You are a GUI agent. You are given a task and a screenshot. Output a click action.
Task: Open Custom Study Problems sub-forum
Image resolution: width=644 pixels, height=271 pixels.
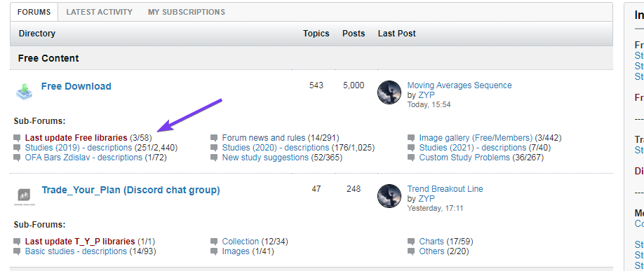(x=464, y=158)
